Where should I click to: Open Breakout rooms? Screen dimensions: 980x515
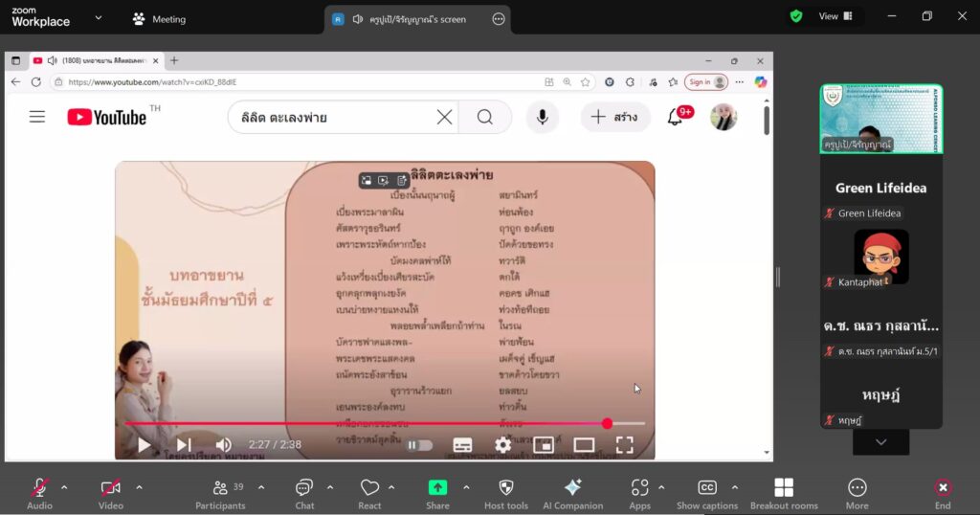point(784,494)
